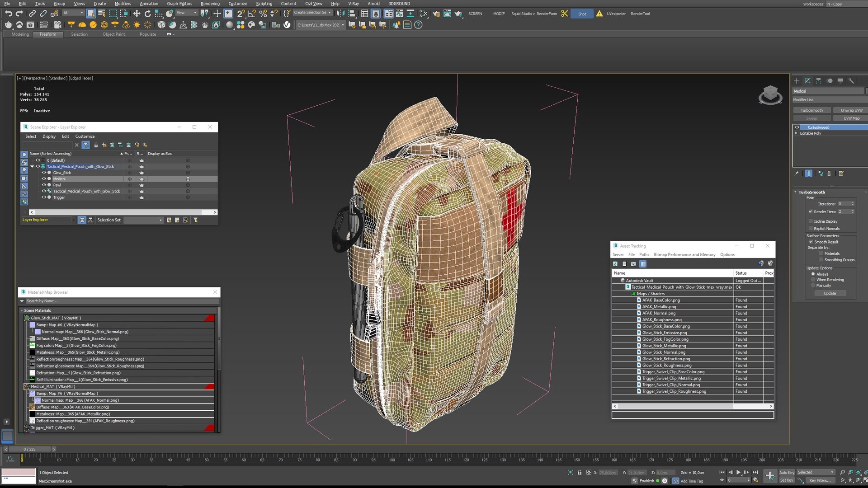Switch to the Modeling ribbon tab

[x=20, y=34]
